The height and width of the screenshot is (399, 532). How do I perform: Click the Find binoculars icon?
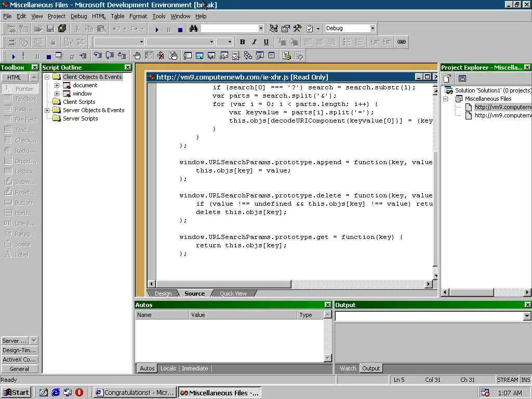pos(193,29)
